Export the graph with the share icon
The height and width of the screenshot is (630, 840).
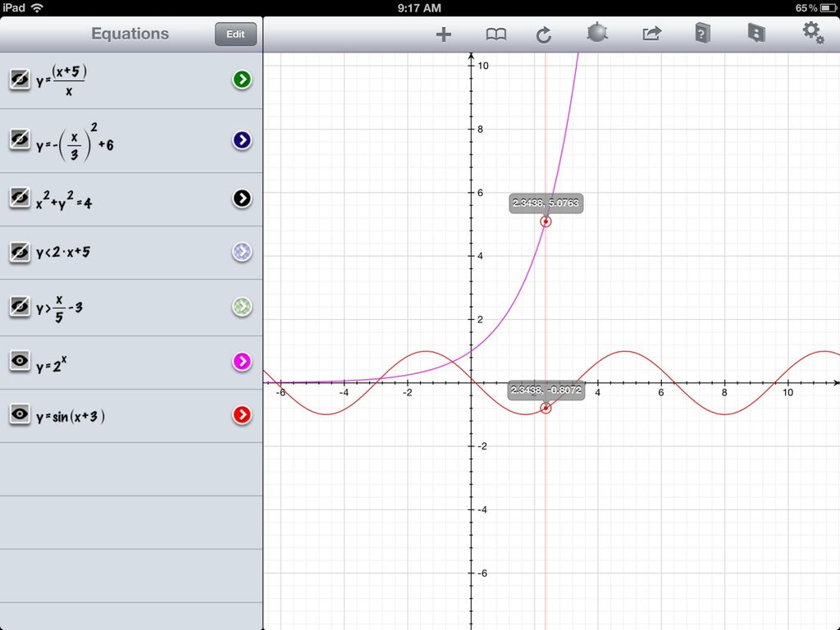[651, 34]
